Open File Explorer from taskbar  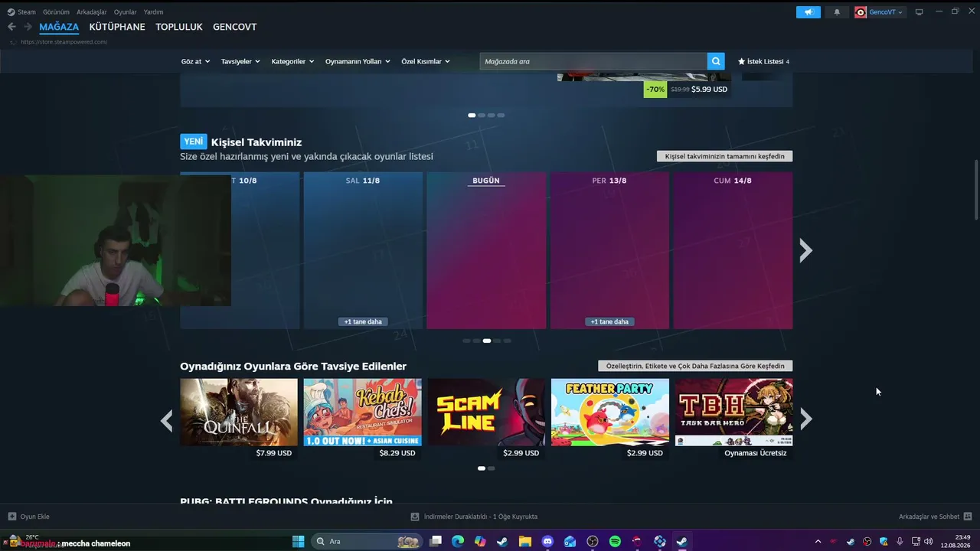525,542
